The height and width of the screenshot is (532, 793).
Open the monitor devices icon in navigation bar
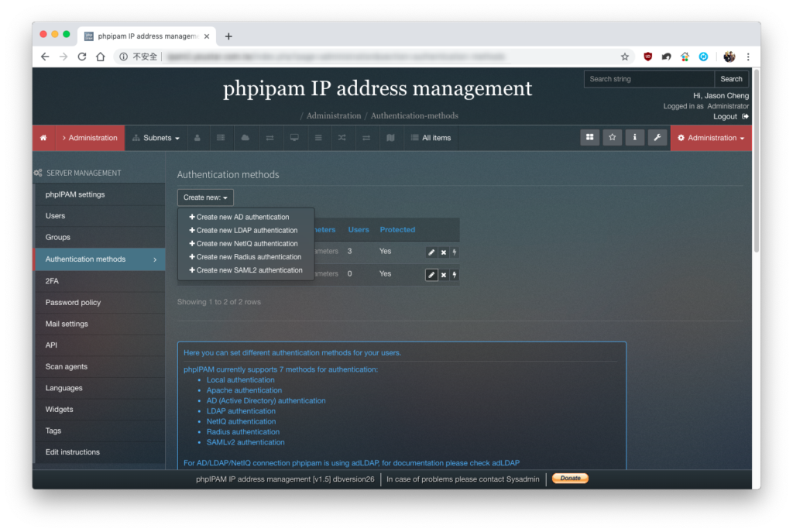294,138
